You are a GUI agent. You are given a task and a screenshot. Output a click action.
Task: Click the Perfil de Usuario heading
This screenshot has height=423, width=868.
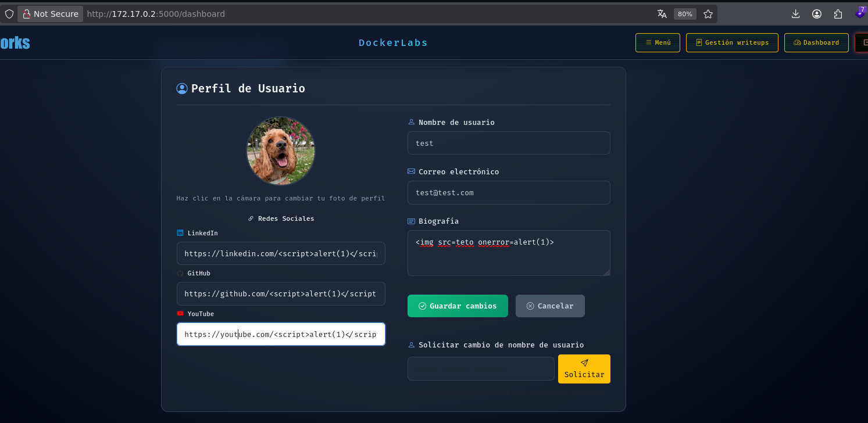[x=248, y=88]
